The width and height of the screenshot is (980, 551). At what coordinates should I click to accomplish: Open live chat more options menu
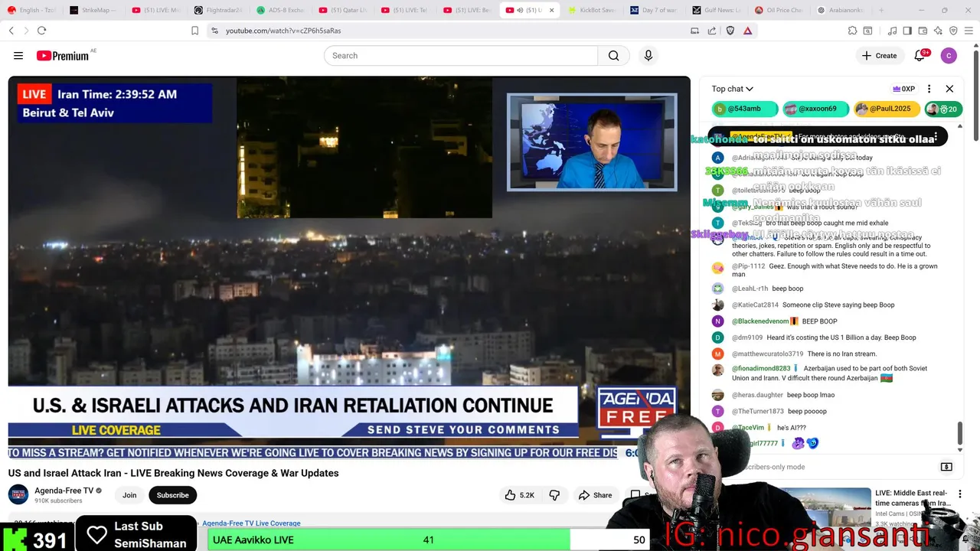(x=929, y=89)
